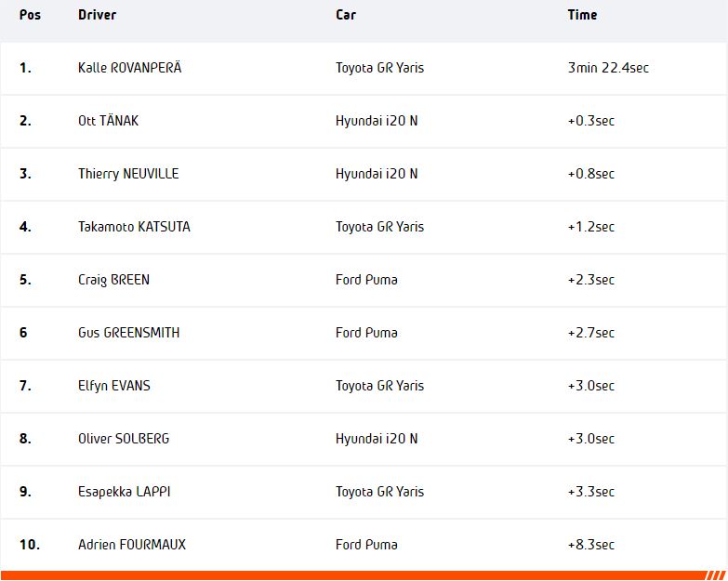
Task: Click the Driver column header
Action: 98,15
